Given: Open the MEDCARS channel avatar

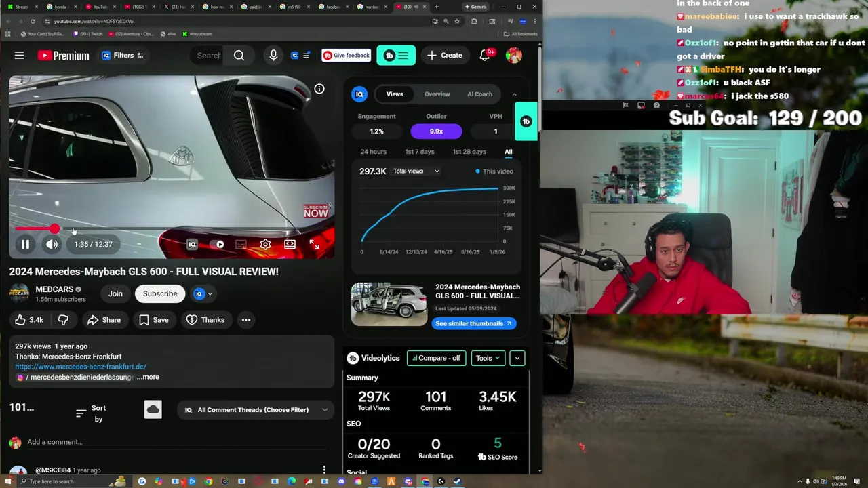Looking at the screenshot, I should pos(19,293).
